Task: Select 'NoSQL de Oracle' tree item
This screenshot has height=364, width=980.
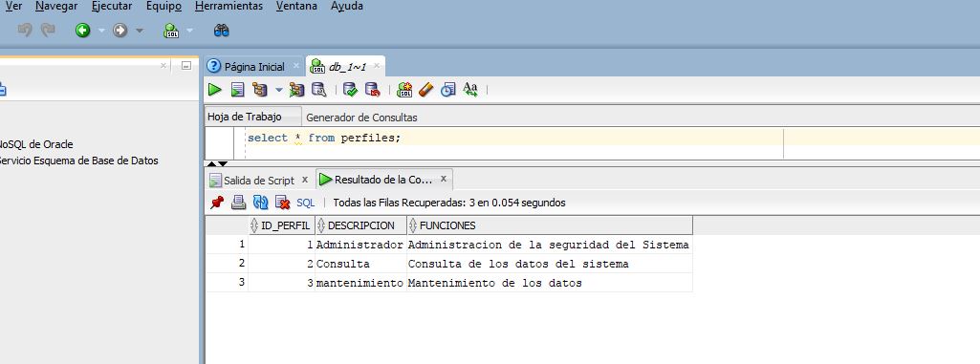Action: click(x=35, y=144)
